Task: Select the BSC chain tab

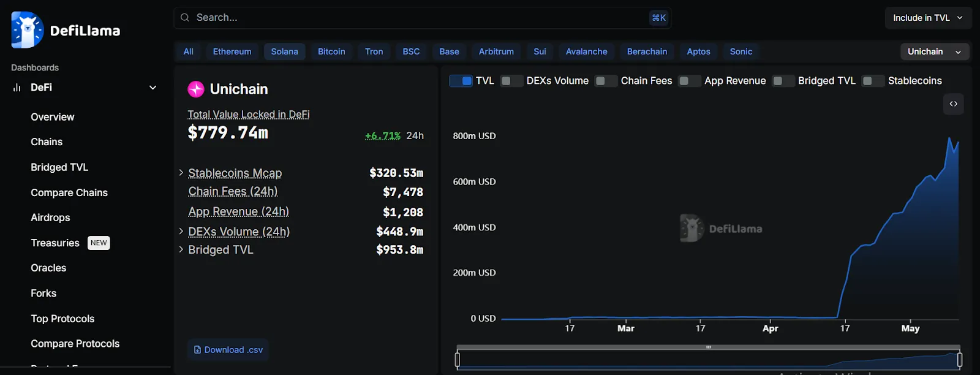Action: [411, 51]
